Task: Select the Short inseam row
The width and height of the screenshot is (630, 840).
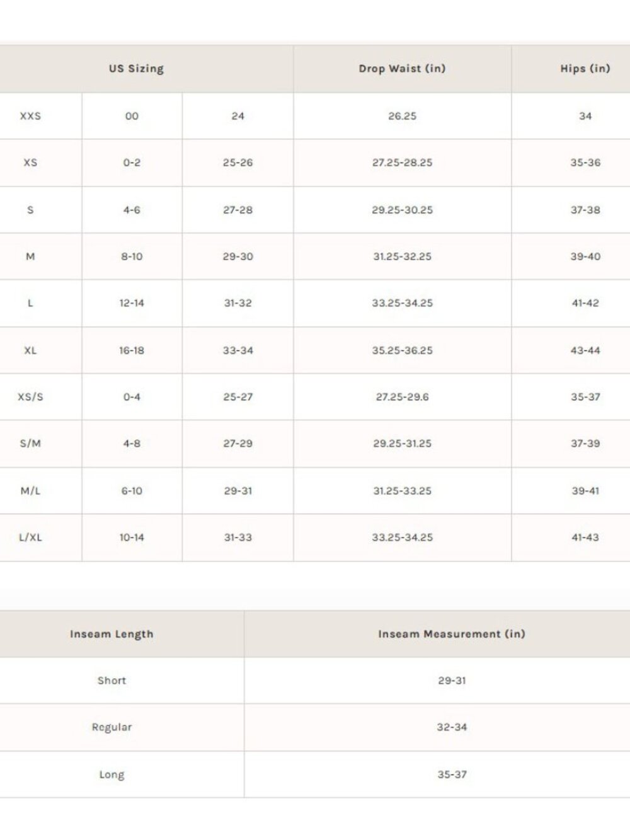Action: point(315,681)
